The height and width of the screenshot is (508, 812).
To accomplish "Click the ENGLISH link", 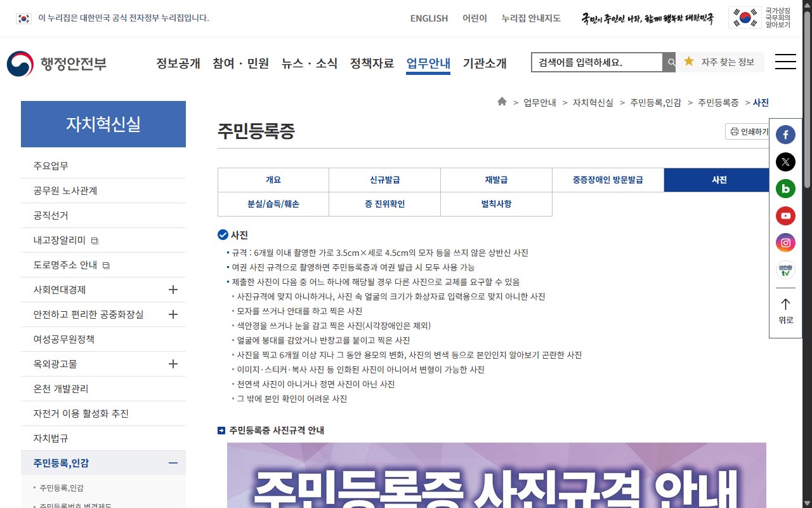I will [x=429, y=18].
